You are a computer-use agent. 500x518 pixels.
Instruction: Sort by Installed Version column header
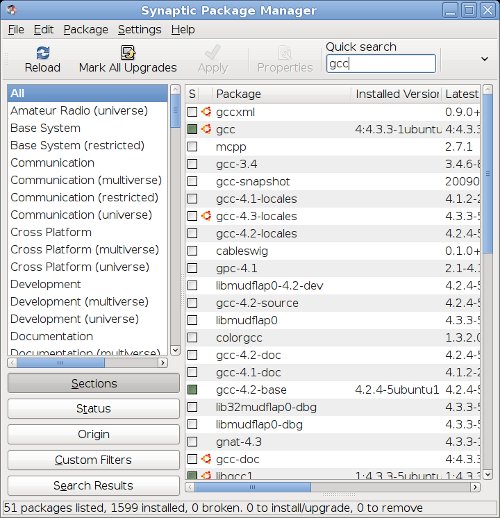tap(397, 94)
